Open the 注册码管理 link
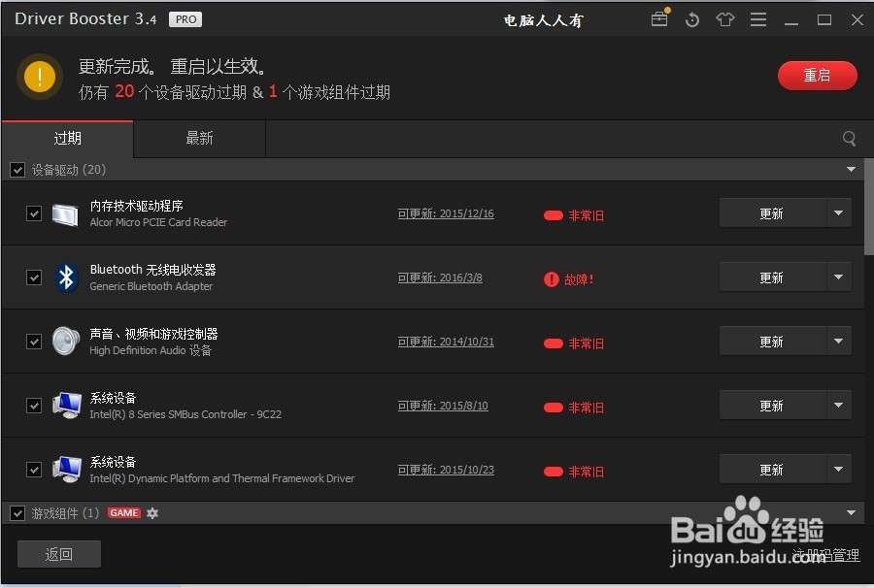This screenshot has height=588, width=874. tap(826, 555)
